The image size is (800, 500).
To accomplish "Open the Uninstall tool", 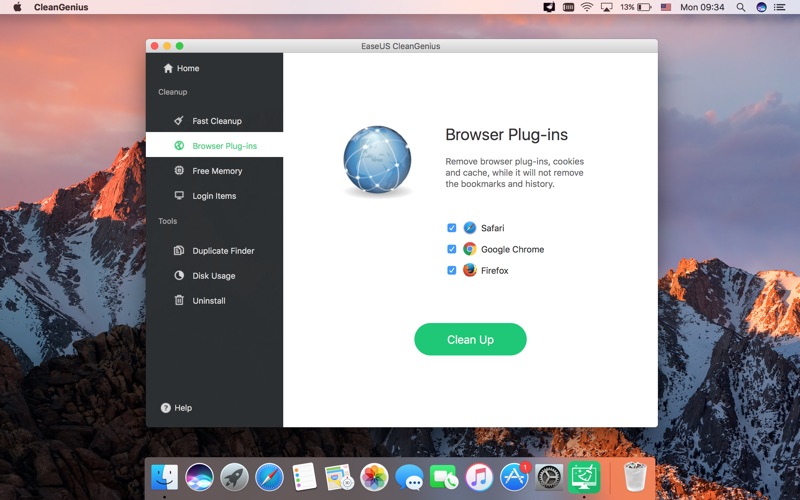I will click(x=214, y=301).
